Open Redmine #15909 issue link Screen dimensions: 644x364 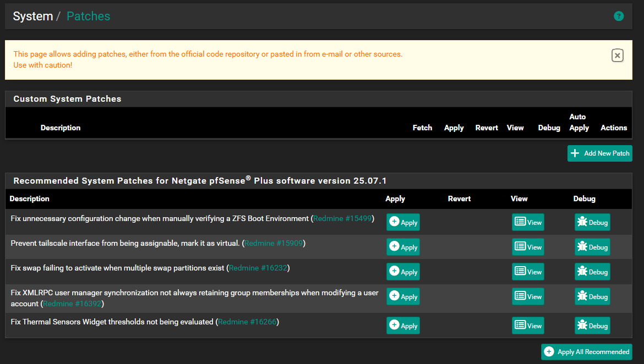pyautogui.click(x=274, y=243)
